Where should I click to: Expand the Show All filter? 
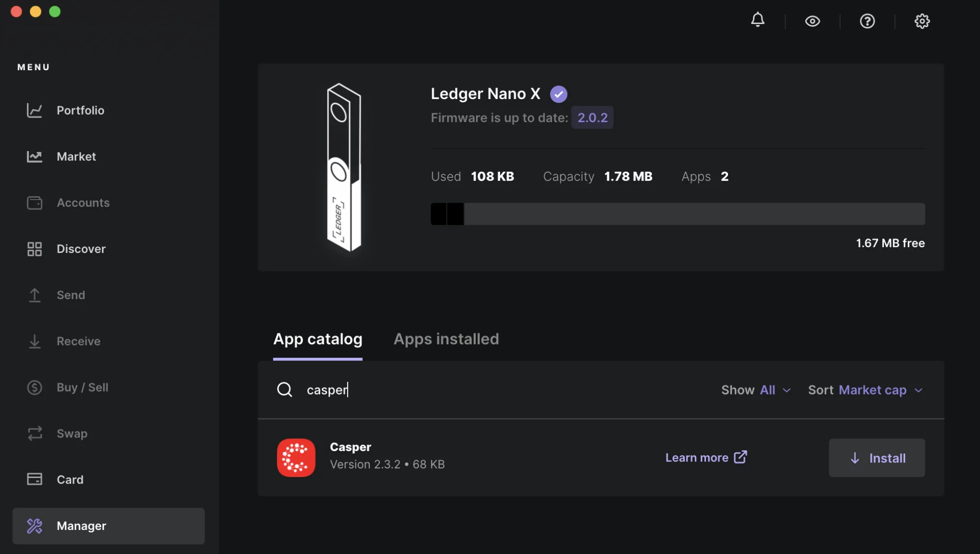coord(755,390)
